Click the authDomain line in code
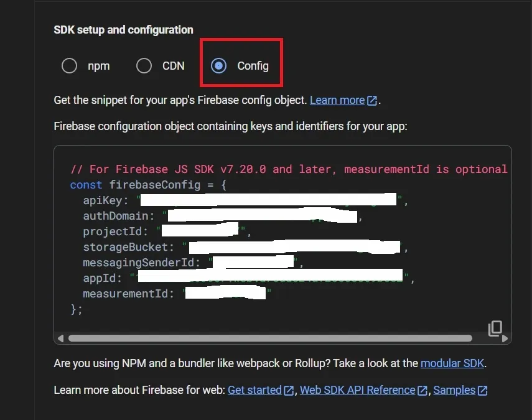This screenshot has height=420, width=532. tap(223, 216)
